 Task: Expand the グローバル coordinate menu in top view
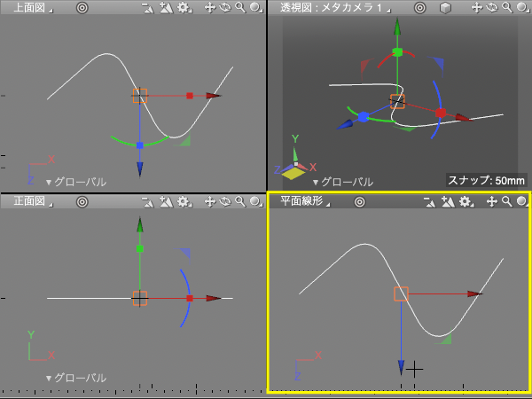(75, 182)
